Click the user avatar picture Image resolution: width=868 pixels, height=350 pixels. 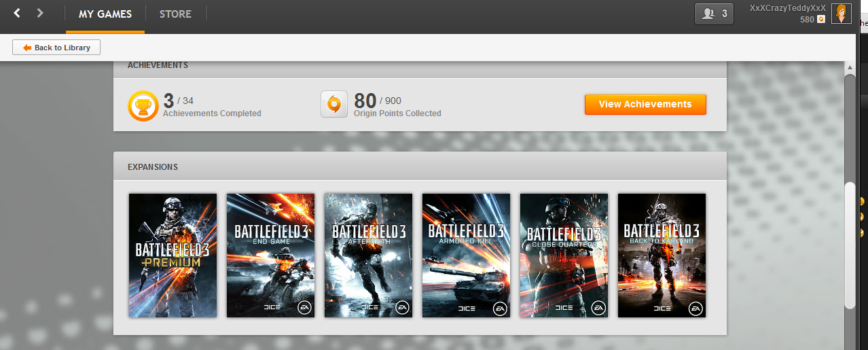click(x=842, y=13)
